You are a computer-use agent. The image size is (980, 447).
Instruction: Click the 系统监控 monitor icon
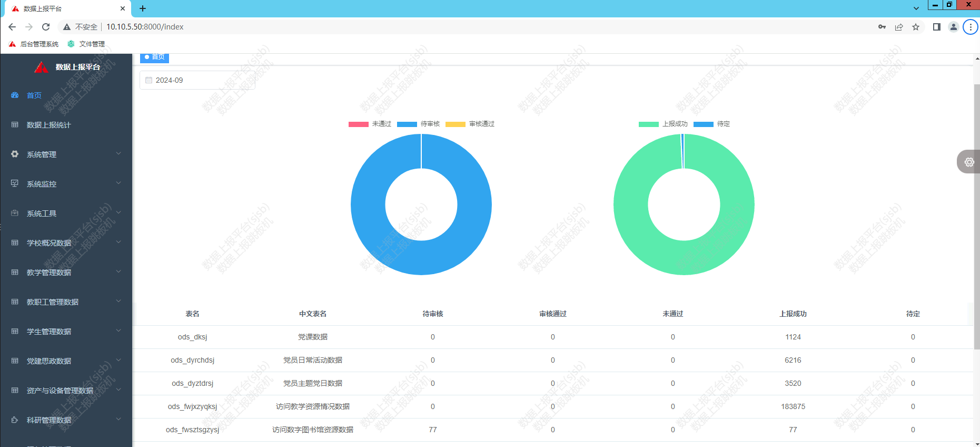coord(15,184)
